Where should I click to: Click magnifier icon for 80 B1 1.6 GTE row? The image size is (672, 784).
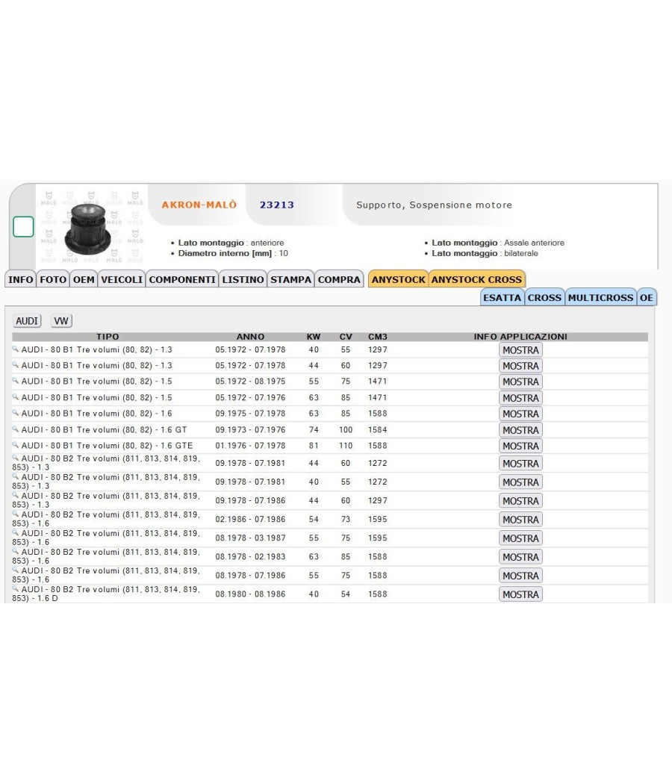pos(16,444)
